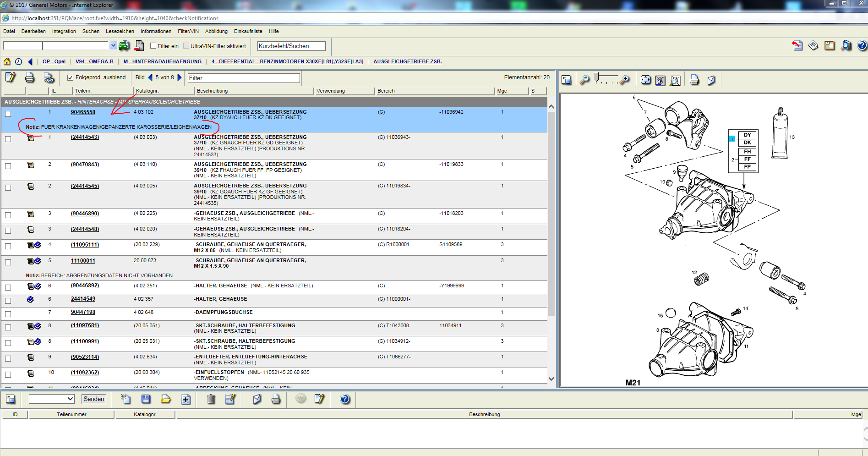Open history clock icon in breadcrumb bar
The image size is (868, 456).
18,61
